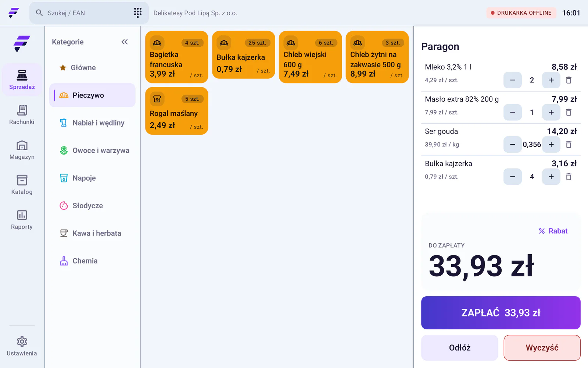The height and width of the screenshot is (368, 588).
Task: Open the numeric keypad grid icon
Action: click(x=138, y=13)
